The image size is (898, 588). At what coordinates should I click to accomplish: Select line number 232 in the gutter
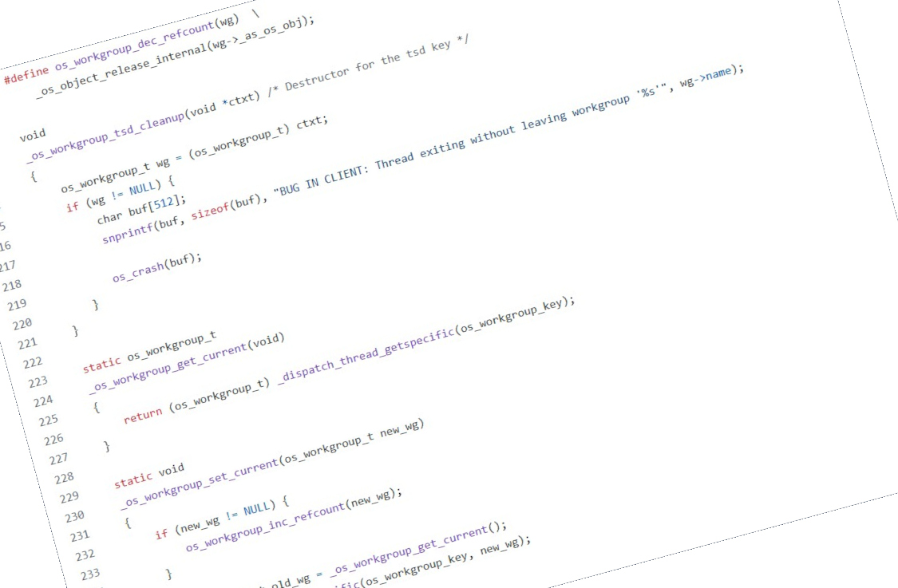coord(85,554)
